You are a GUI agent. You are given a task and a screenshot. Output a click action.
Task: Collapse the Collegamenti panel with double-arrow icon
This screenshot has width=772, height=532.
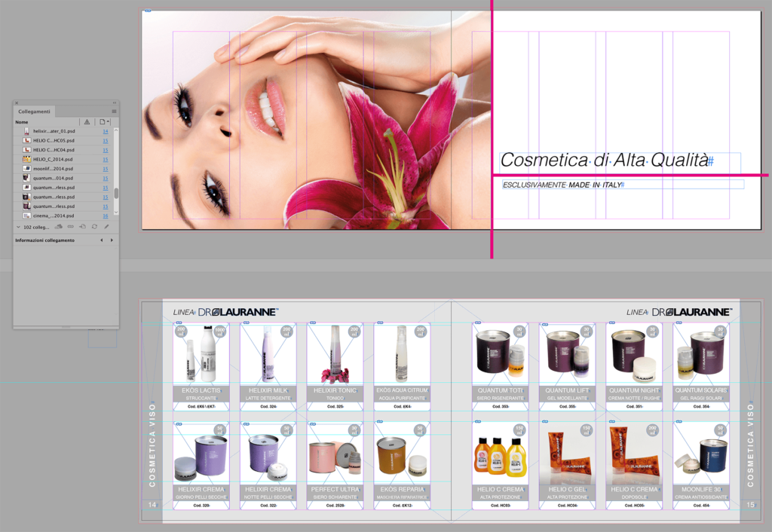tap(115, 102)
